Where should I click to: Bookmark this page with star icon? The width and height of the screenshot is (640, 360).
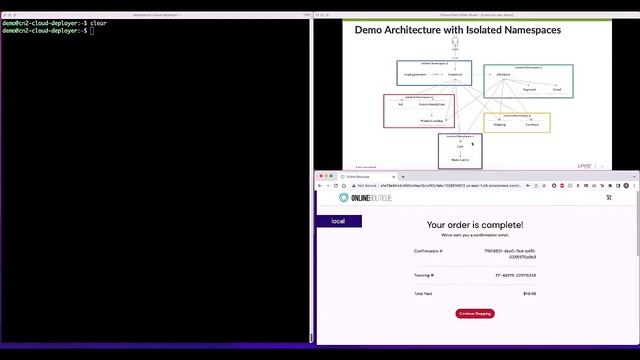coord(544,186)
